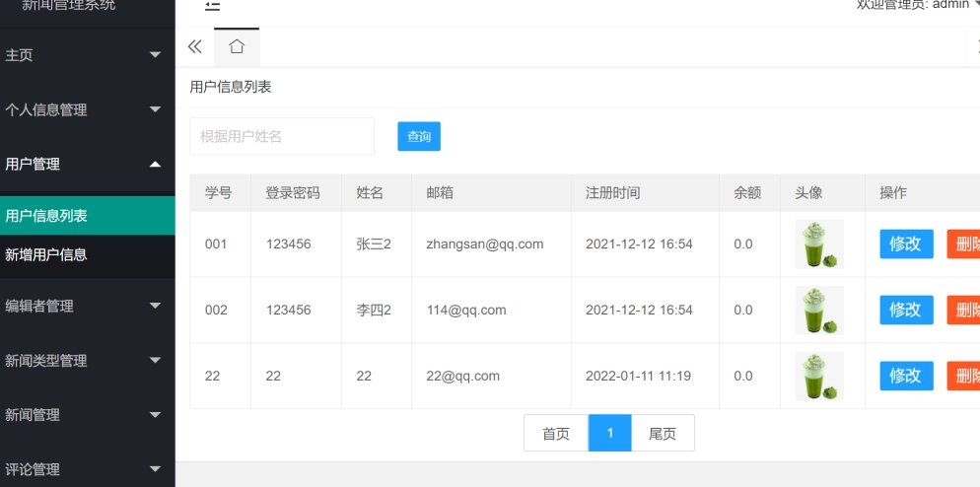This screenshot has width=980, height=487.
Task: Open avatar thumbnail for 张三2
Action: (819, 244)
